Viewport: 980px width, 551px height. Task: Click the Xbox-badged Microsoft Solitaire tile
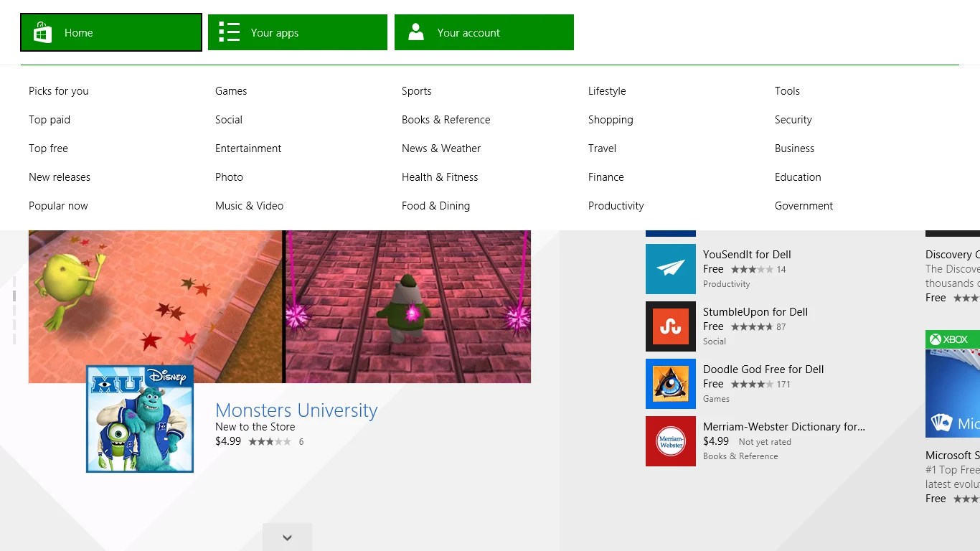tap(953, 384)
